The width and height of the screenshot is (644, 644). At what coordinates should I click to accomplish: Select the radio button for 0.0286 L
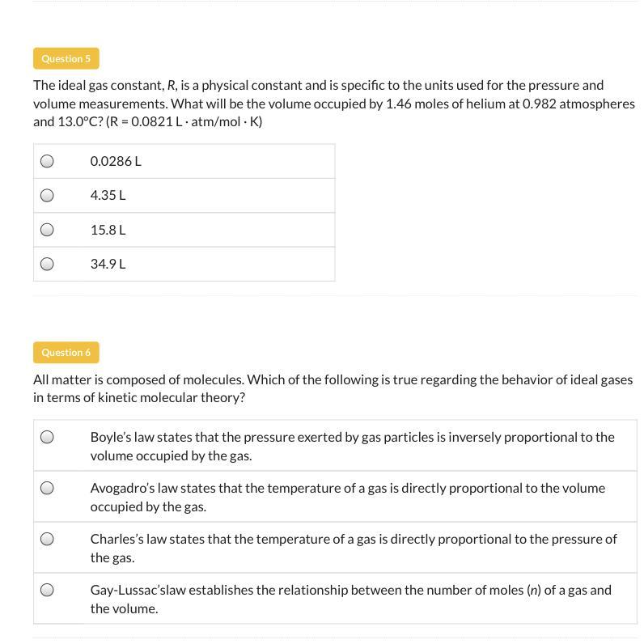pos(47,161)
